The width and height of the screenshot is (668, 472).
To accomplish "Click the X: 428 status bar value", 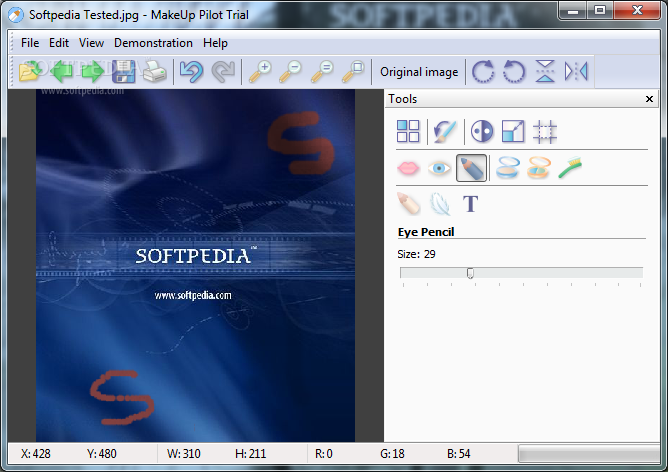I will click(x=35, y=454).
